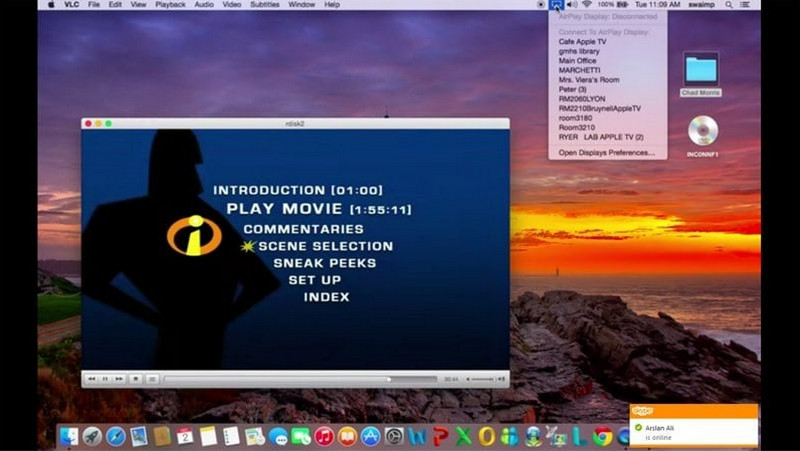Open SCENE SELECTION in the DVD menu
800x451 pixels.
326,246
